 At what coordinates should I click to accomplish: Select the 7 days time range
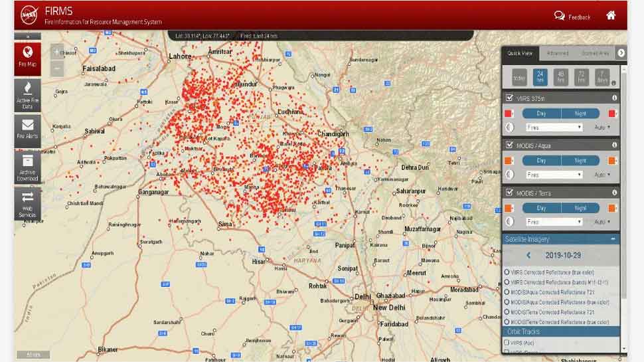coord(602,77)
